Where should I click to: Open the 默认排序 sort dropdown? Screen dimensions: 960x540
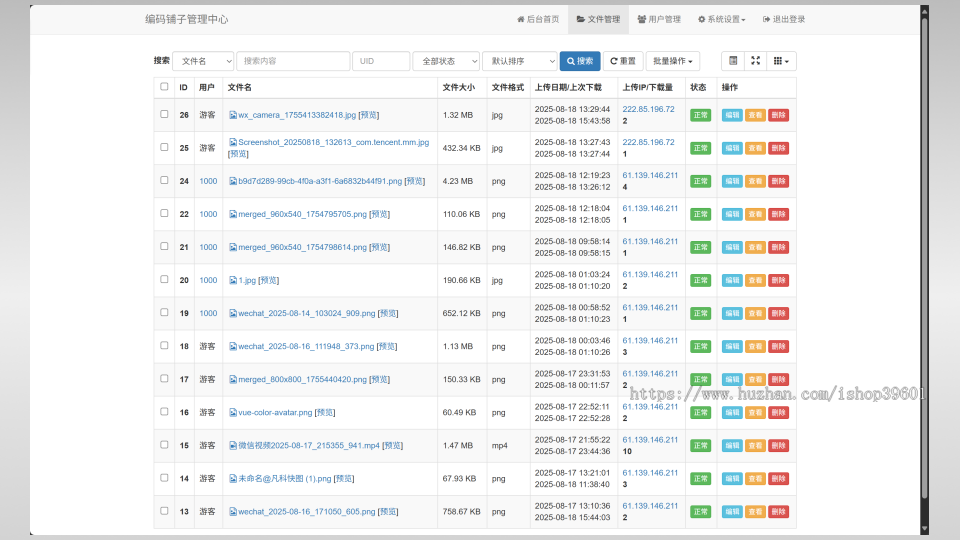pos(520,61)
